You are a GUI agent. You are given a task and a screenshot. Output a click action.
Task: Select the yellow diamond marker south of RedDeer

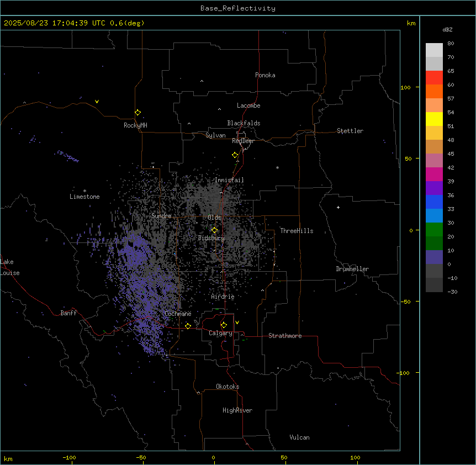click(x=235, y=155)
